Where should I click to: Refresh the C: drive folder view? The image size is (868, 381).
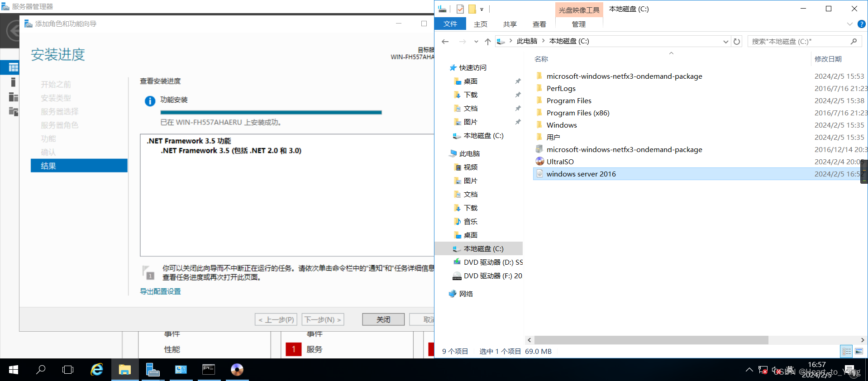tap(737, 41)
